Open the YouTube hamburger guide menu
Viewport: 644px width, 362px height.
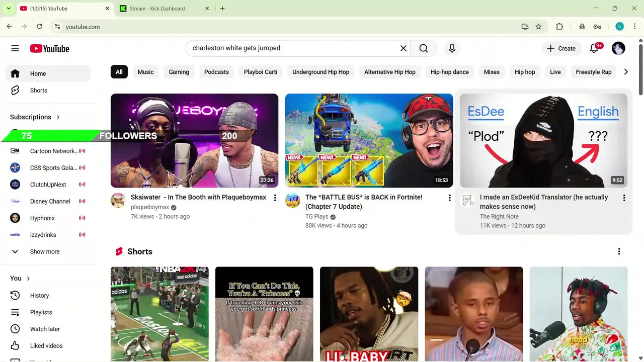point(15,48)
